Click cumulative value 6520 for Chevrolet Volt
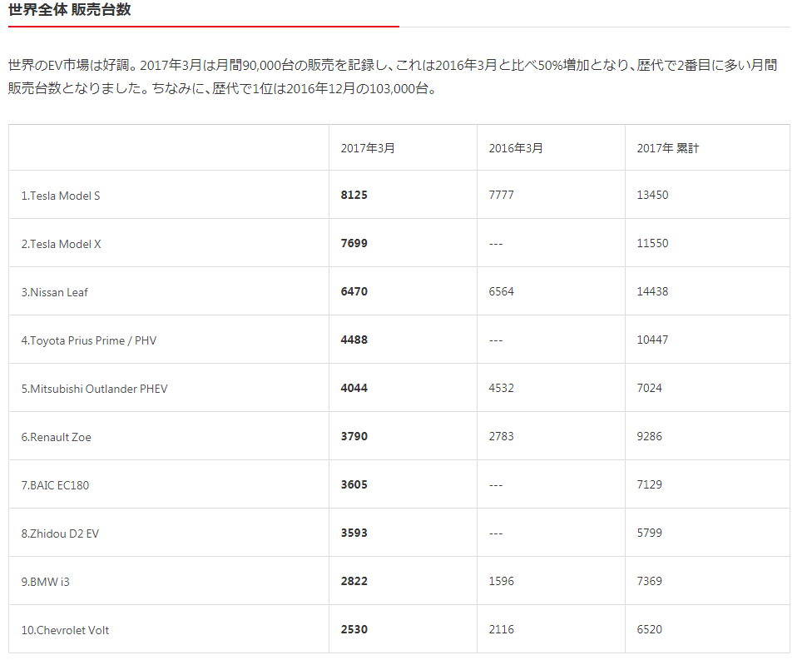Image resolution: width=812 pixels, height=660 pixels. [650, 629]
